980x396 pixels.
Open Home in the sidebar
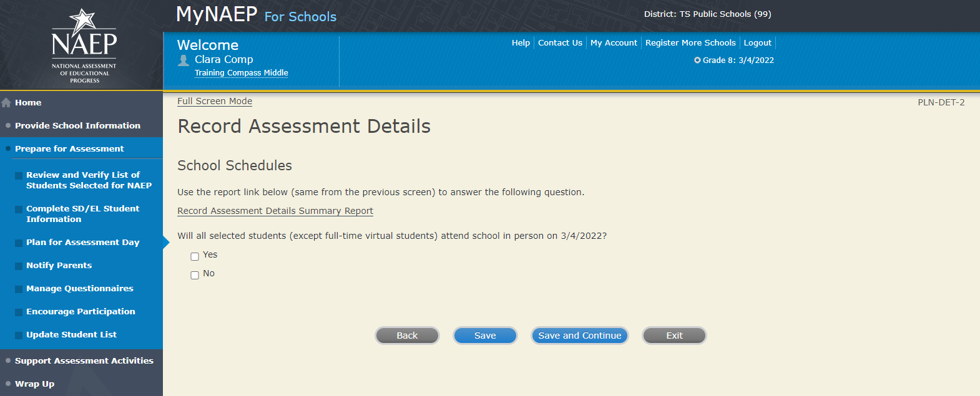click(x=28, y=102)
